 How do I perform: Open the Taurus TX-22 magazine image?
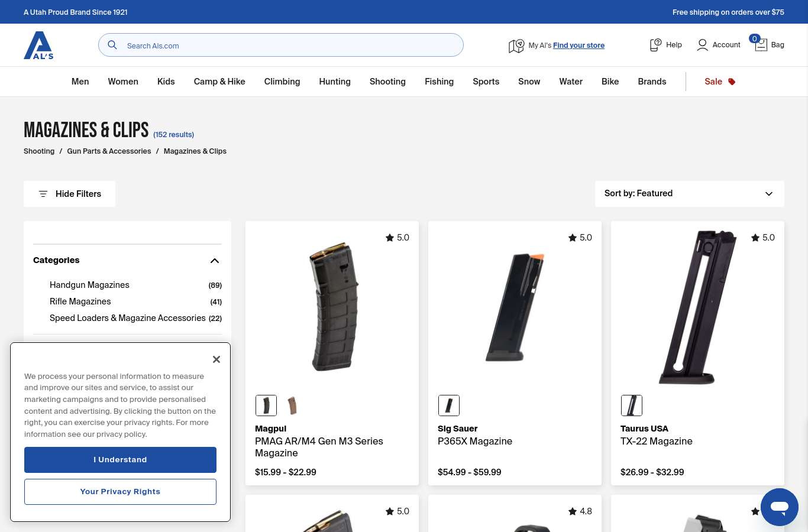click(697, 306)
